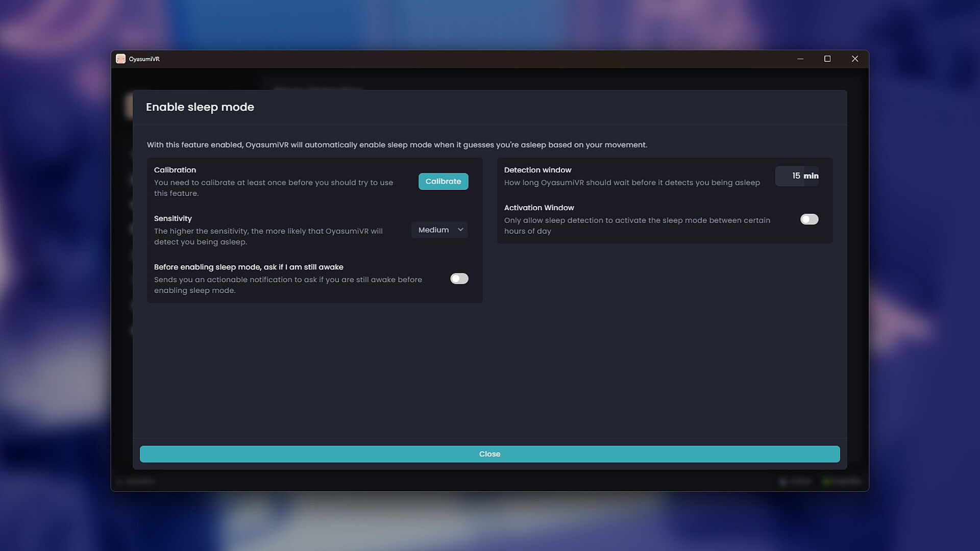This screenshot has width=980, height=551.
Task: Open the Sensitivity dropdown showing Medium
Action: click(439, 230)
